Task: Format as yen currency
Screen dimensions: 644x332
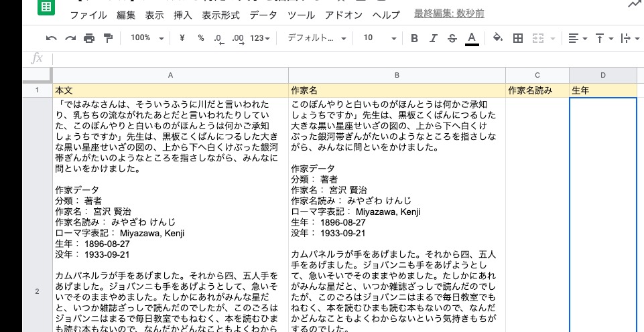Action: (x=182, y=38)
